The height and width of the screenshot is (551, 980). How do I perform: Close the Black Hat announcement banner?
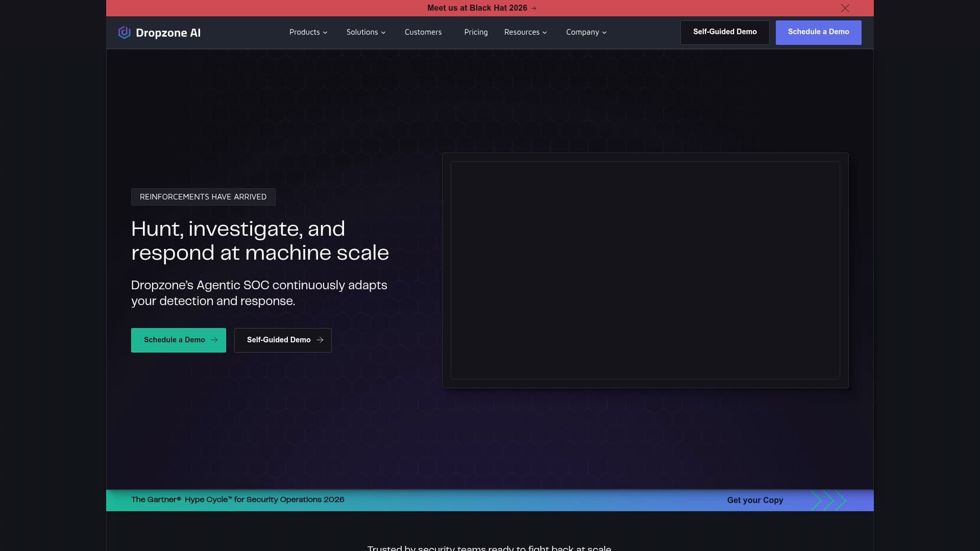tap(845, 8)
